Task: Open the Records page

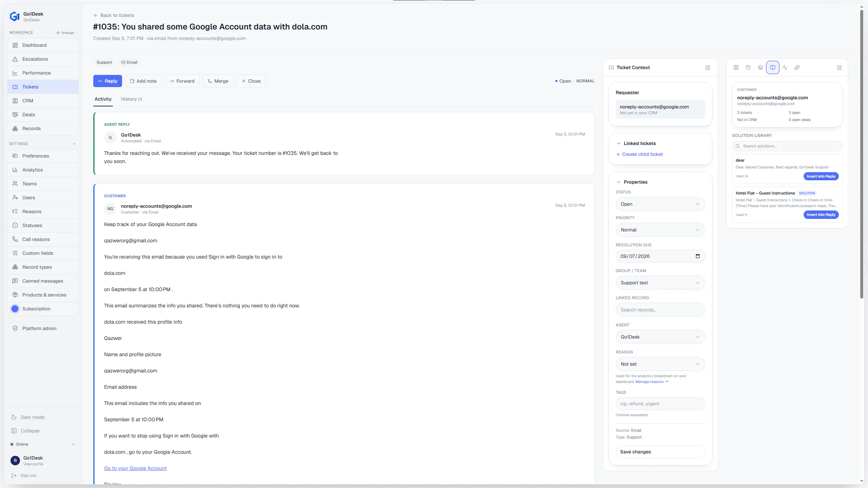Action: pos(43,128)
